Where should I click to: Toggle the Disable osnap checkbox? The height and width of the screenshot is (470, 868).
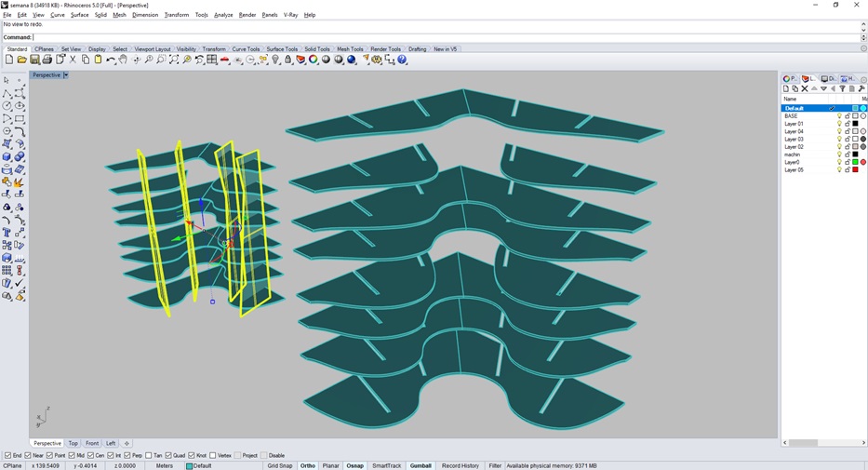(263, 456)
